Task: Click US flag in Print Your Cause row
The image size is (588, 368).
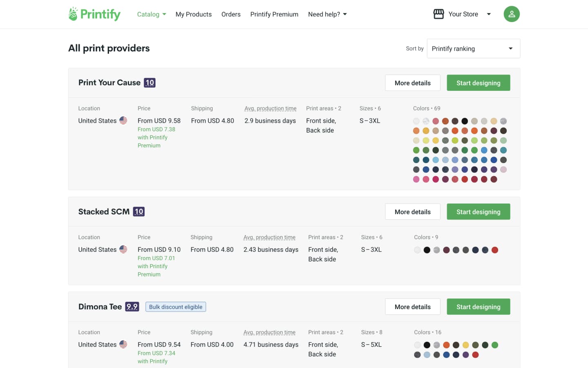Action: coord(123,120)
